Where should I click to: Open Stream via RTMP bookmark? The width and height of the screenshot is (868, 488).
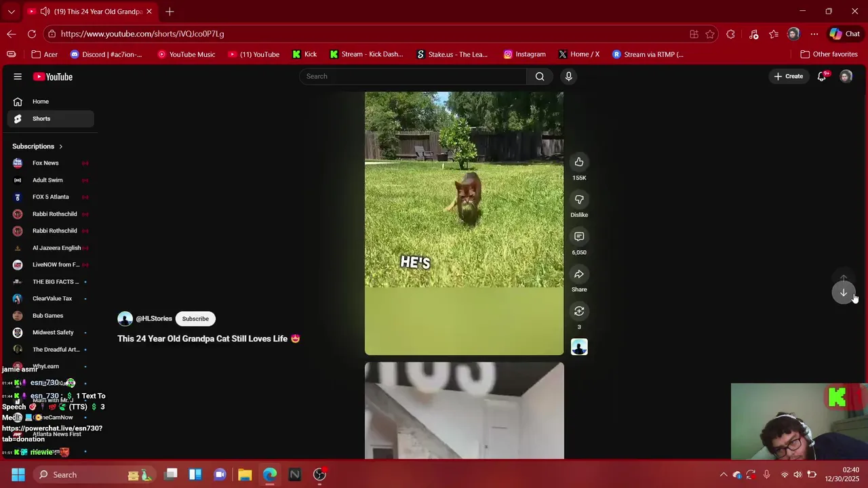(x=648, y=54)
